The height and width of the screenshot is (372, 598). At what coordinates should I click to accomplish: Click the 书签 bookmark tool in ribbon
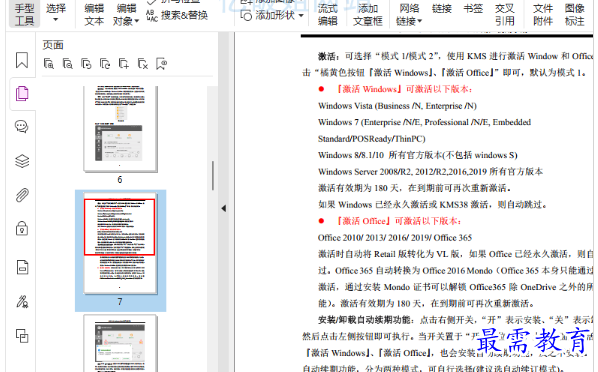(473, 9)
